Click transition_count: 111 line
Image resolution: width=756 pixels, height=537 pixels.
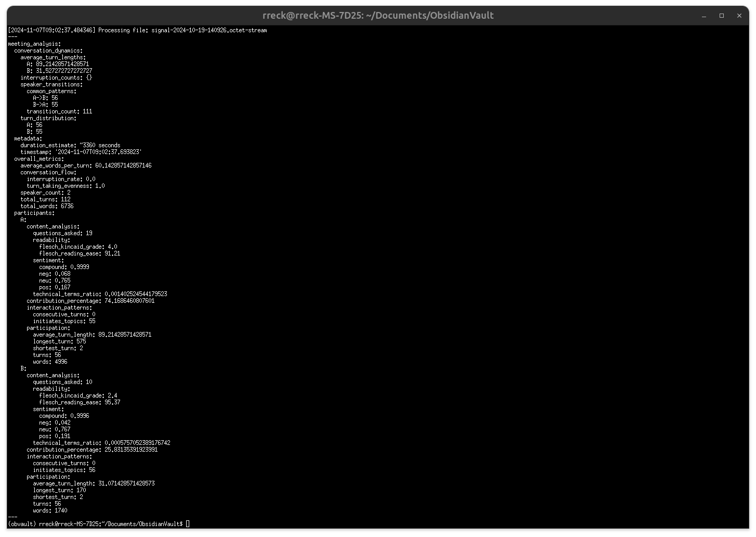[59, 111]
